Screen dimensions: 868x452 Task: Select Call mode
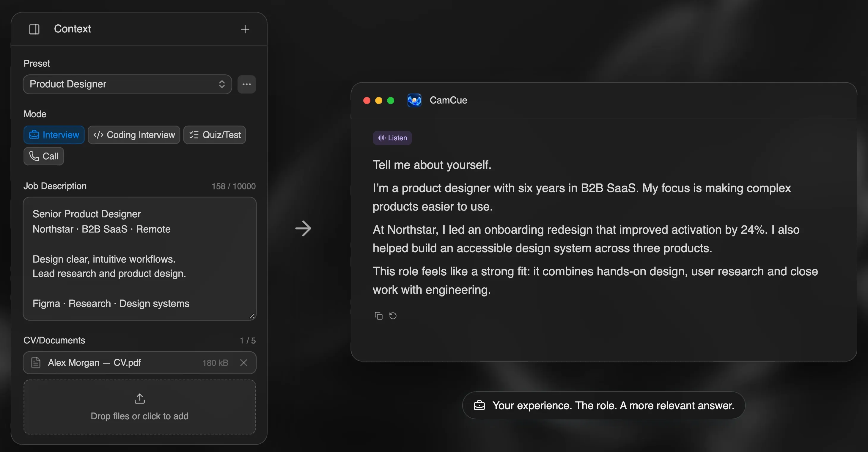pos(44,156)
